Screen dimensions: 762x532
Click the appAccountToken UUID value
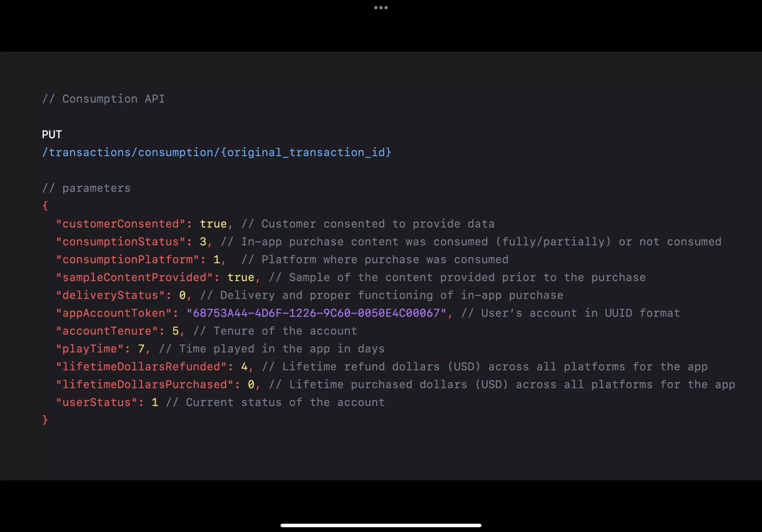click(316, 313)
